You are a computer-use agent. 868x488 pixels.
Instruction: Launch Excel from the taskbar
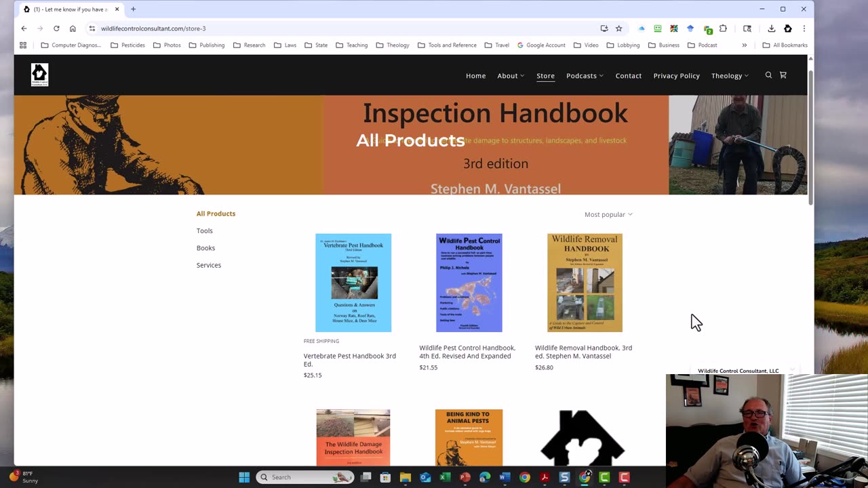(x=445, y=477)
